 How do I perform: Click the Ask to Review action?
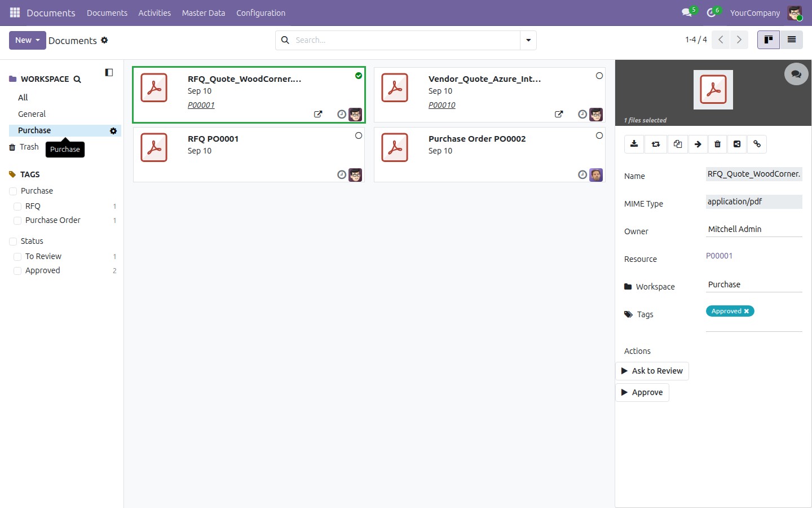(652, 371)
